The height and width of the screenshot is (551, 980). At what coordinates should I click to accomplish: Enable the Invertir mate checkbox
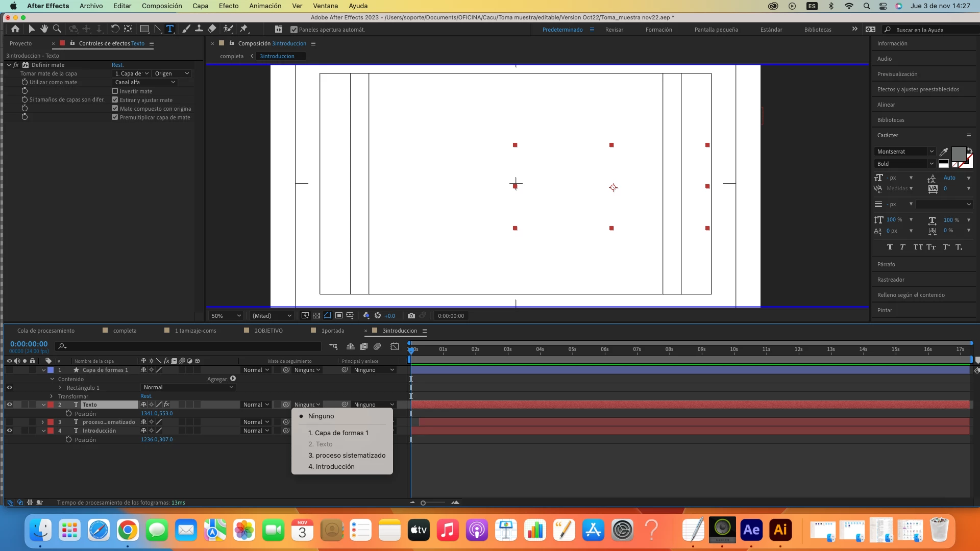coord(115,91)
